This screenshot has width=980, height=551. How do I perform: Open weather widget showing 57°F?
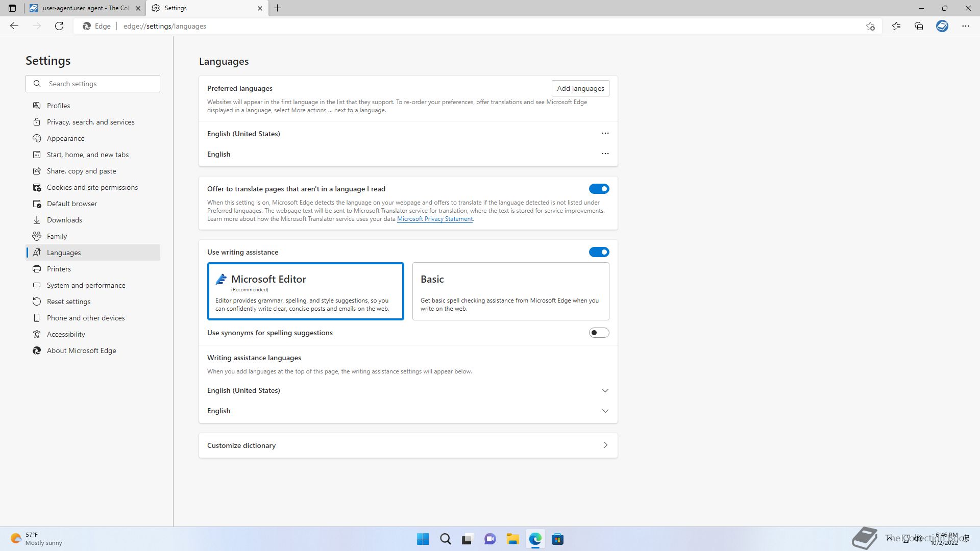36,539
